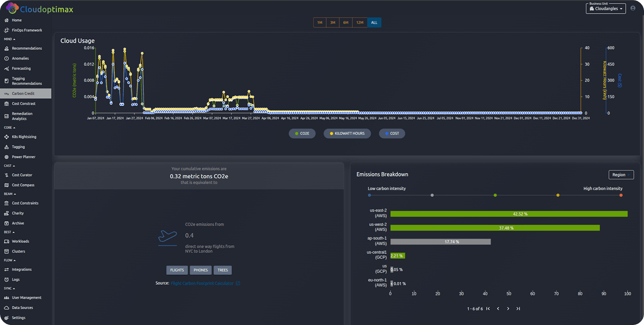
Task: Go to last page of emissions list
Action: (x=518, y=309)
